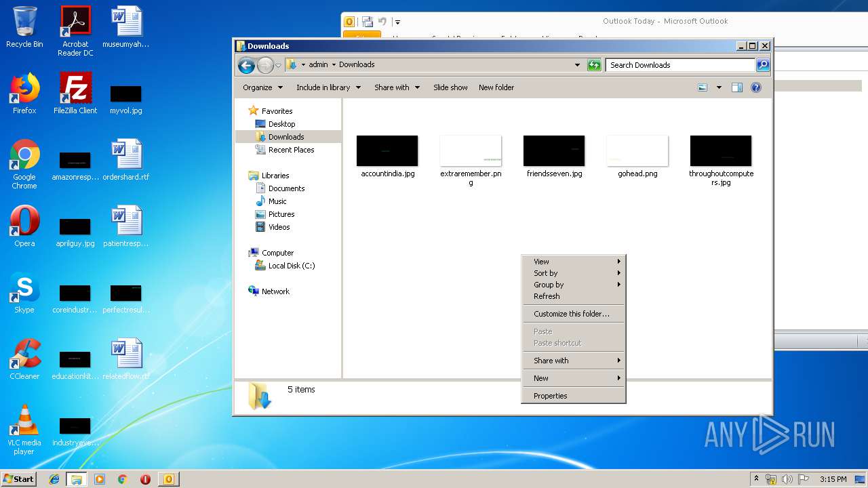The image size is (868, 488).
Task: Expand the views options arrow
Action: pos(719,87)
